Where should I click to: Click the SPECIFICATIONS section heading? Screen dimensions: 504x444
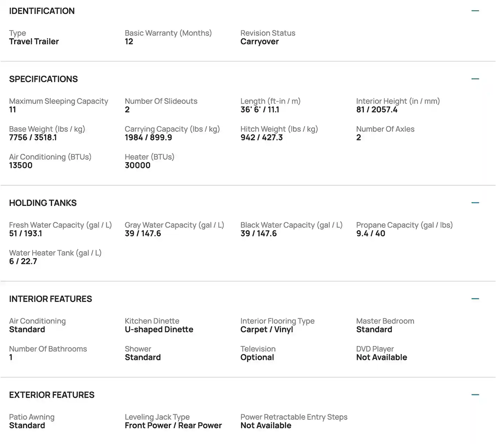(43, 79)
